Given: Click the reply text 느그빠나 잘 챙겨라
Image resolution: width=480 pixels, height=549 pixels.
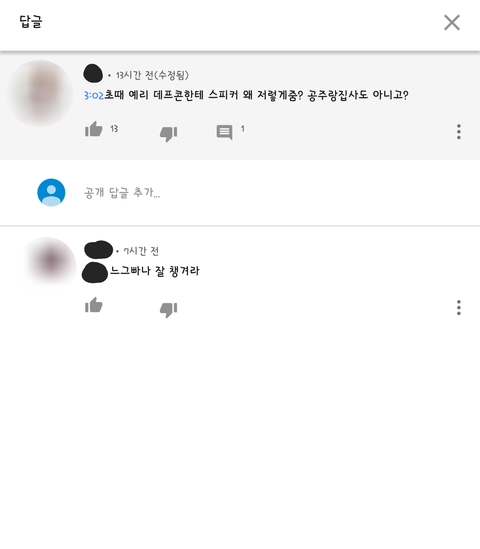Looking at the screenshot, I should point(155,271).
